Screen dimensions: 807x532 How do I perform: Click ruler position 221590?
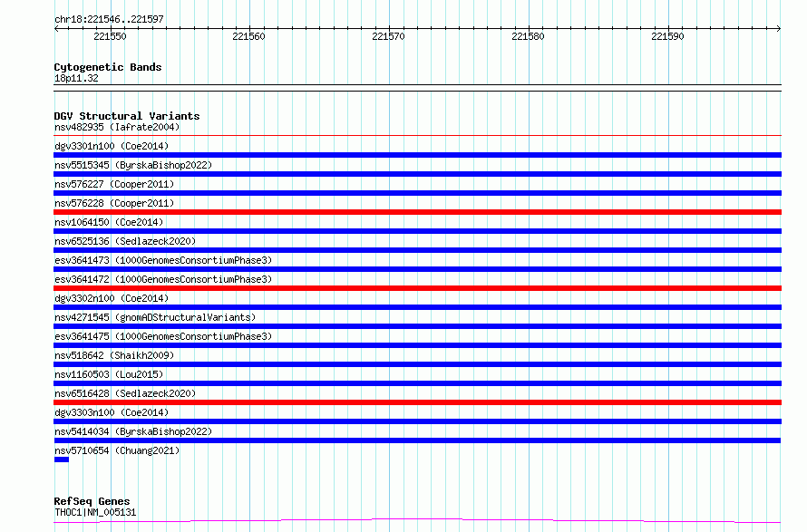[667, 36]
